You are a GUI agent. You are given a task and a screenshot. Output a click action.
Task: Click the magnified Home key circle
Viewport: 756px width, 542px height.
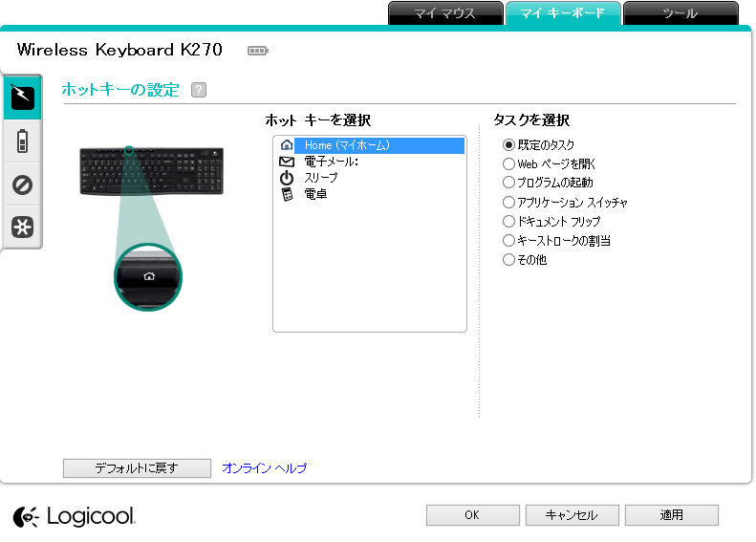point(148,277)
